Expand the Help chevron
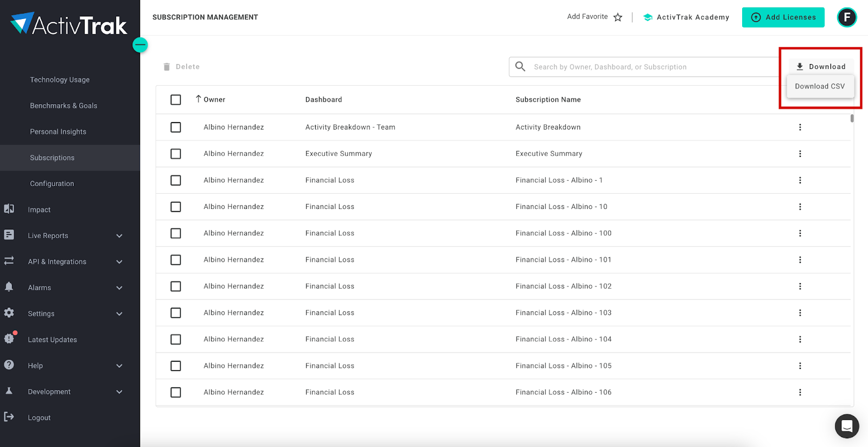Screen dimensions: 868x447 pos(119,366)
